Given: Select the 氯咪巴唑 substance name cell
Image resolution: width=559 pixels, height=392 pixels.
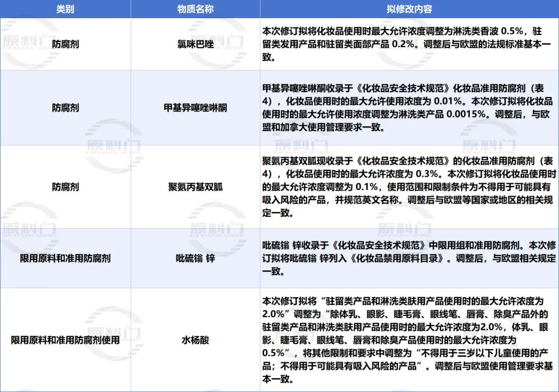Looking at the screenshot, I should click(195, 44).
